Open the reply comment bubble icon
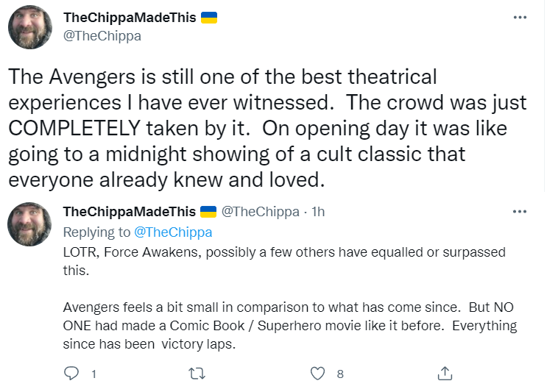This screenshot has height=392, width=547. click(x=71, y=373)
